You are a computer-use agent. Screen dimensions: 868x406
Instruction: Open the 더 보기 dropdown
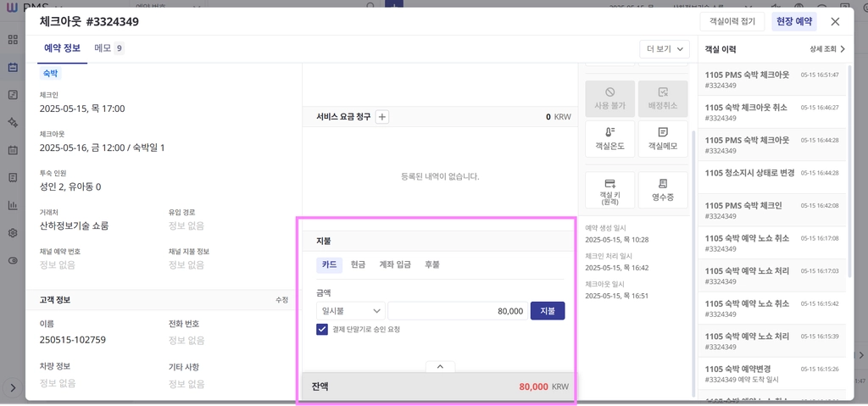[665, 49]
